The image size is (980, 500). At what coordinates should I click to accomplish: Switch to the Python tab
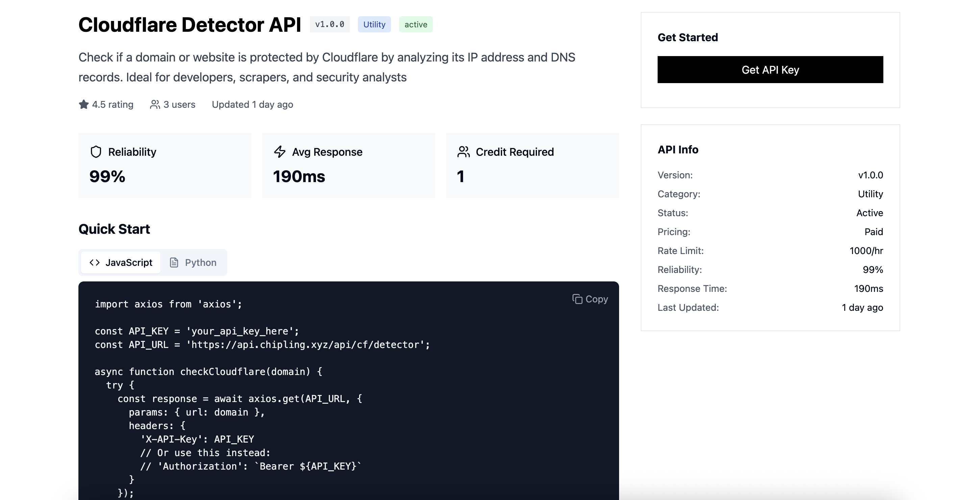pos(193,262)
